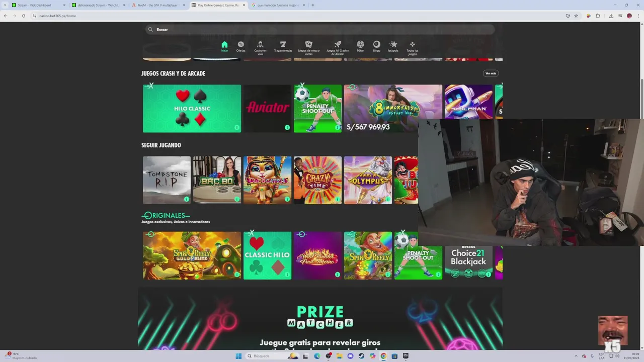
Task: Switch to dafonsekadb Stream tab
Action: click(98, 5)
